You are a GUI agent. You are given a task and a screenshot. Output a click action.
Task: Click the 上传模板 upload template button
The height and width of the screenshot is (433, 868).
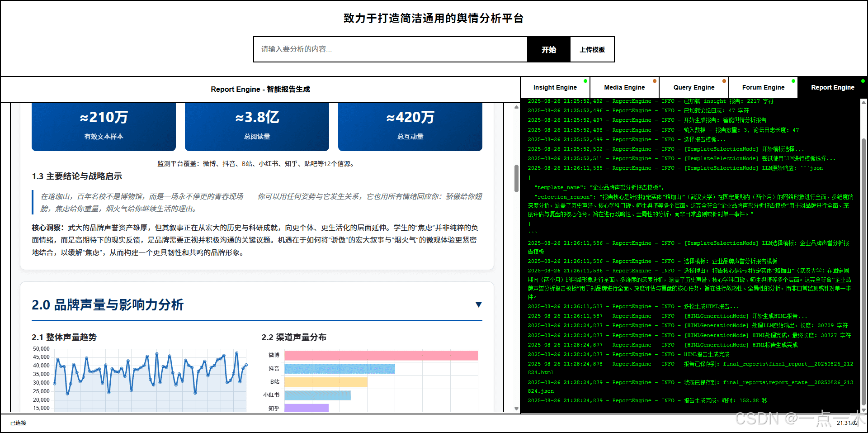point(592,49)
